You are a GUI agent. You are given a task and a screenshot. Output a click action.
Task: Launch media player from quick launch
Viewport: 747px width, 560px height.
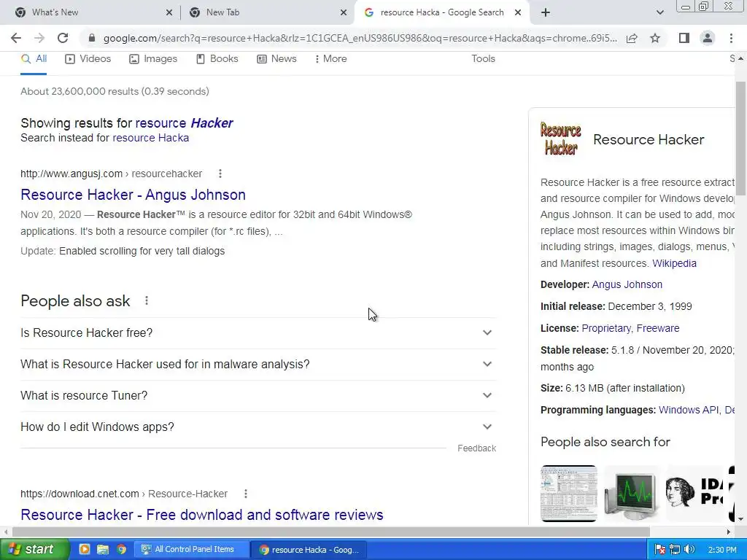pos(85,549)
